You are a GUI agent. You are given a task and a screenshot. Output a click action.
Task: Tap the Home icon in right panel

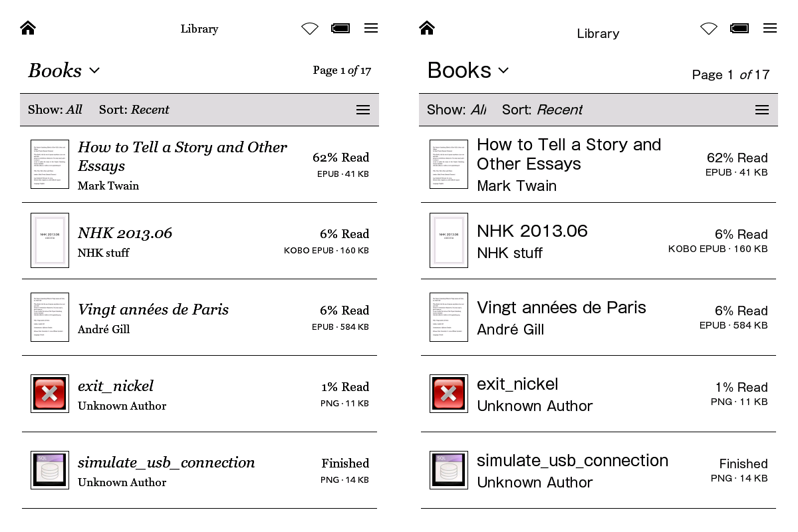pyautogui.click(x=427, y=28)
